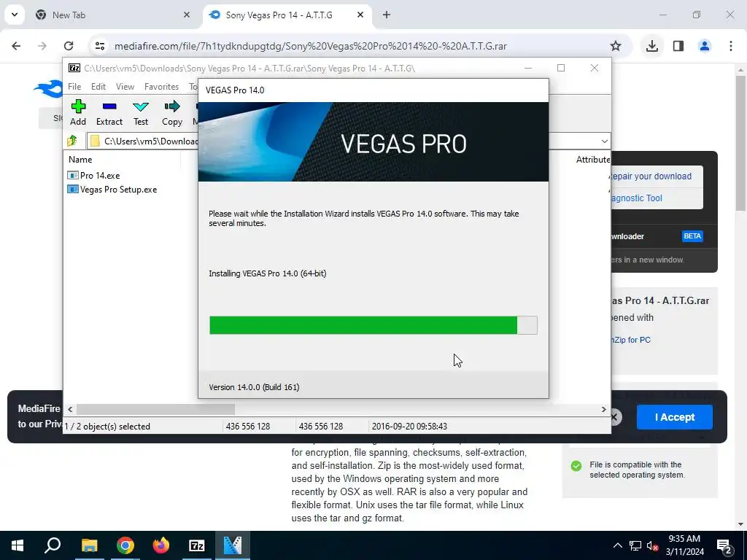Screen dimensions: 747x560
Task: Click the green compatibility check icon
Action: tap(576, 466)
